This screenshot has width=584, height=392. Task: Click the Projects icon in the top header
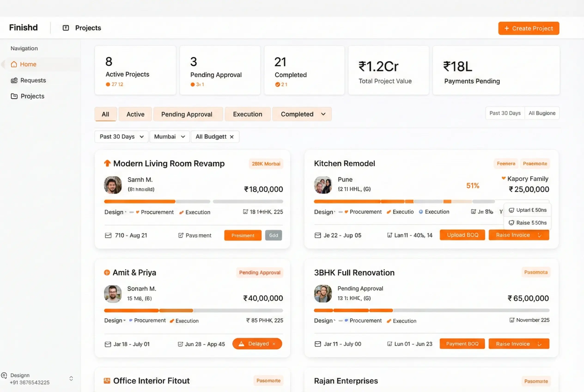[65, 28]
